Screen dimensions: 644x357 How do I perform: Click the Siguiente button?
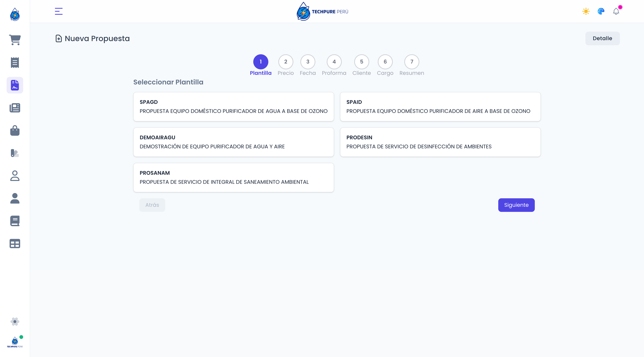516,205
